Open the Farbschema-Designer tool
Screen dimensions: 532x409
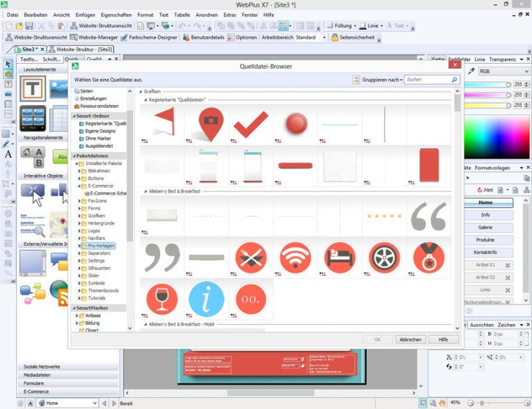click(x=149, y=37)
